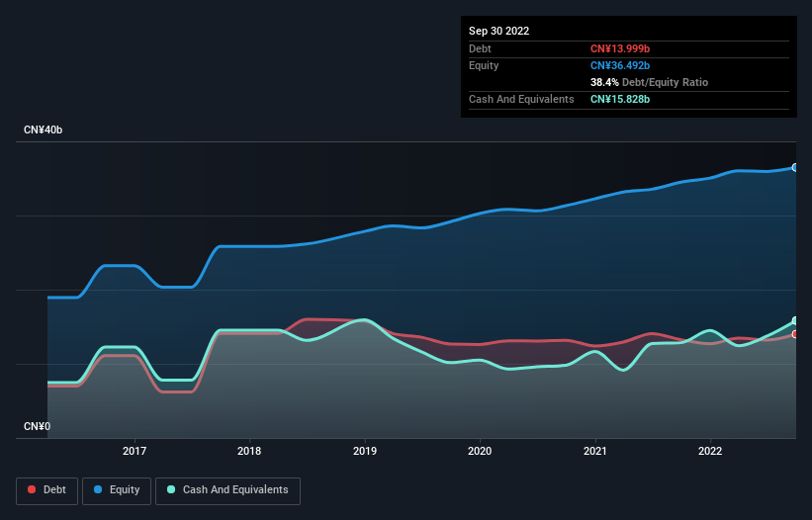Viewport: 812px width, 520px height.
Task: Click the CN¥15.828b cash value
Action: click(x=620, y=99)
